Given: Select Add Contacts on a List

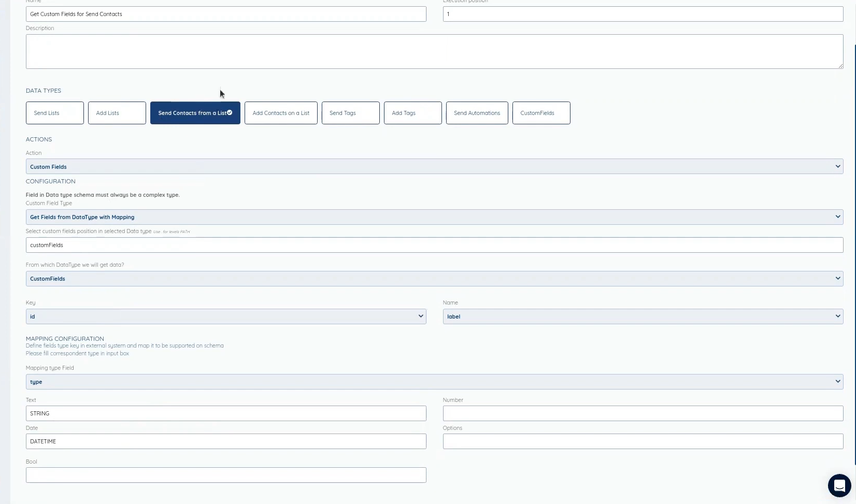Looking at the screenshot, I should tap(281, 113).
